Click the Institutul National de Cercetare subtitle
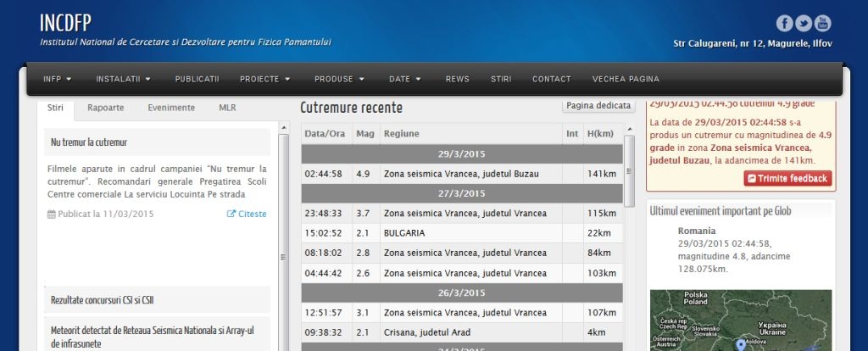 point(186,42)
